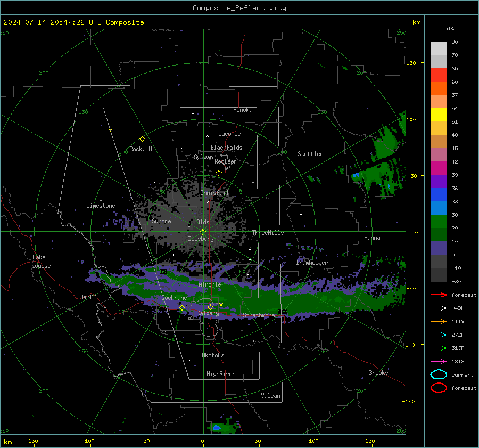Click the Airdrie city label
The height and width of the screenshot is (448, 479).
tap(210, 284)
